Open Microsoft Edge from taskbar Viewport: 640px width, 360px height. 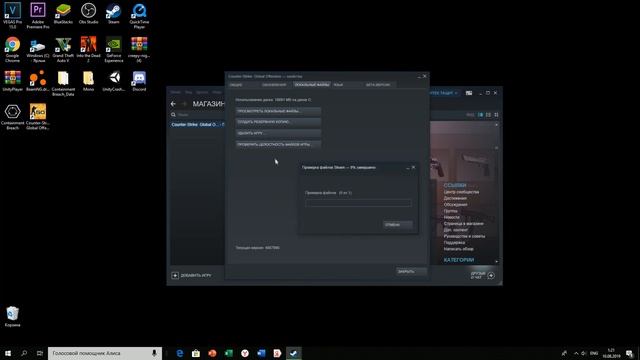point(180,353)
